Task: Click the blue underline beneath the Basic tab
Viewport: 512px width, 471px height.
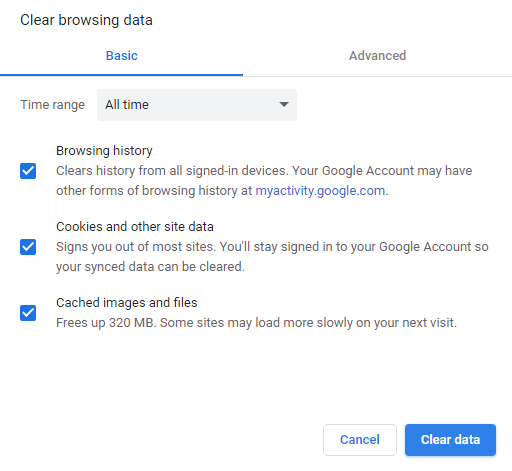Action: pyautogui.click(x=121, y=75)
